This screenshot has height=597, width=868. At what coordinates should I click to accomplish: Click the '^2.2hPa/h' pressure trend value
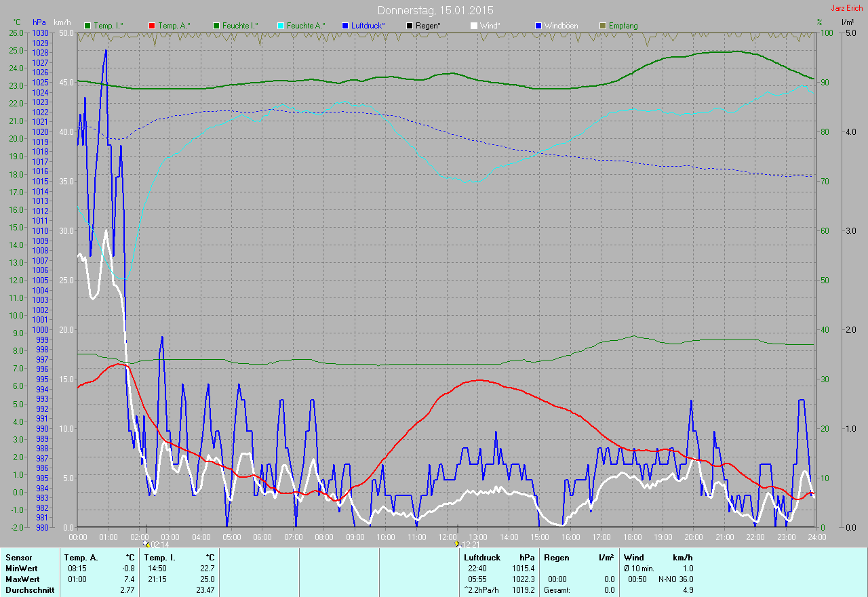coord(482,590)
